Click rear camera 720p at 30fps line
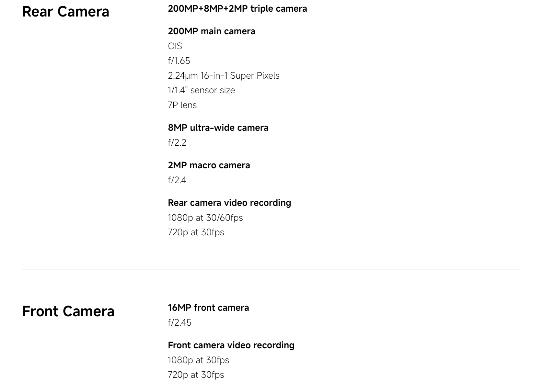 click(x=196, y=232)
